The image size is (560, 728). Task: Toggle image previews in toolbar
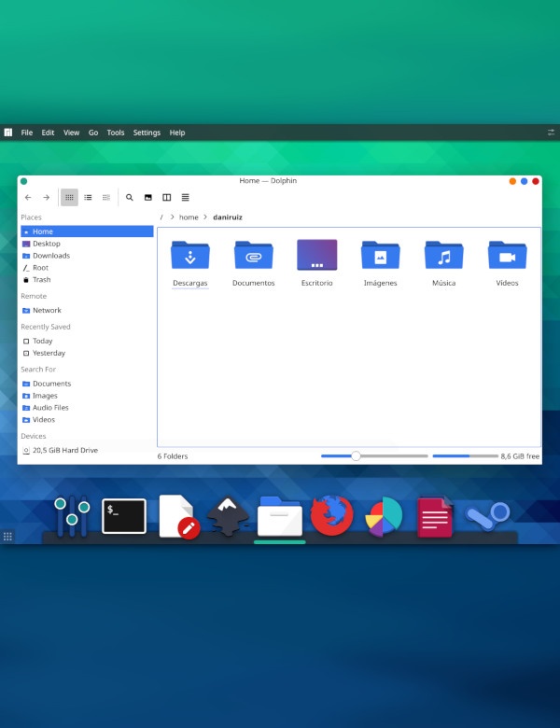[x=148, y=197]
